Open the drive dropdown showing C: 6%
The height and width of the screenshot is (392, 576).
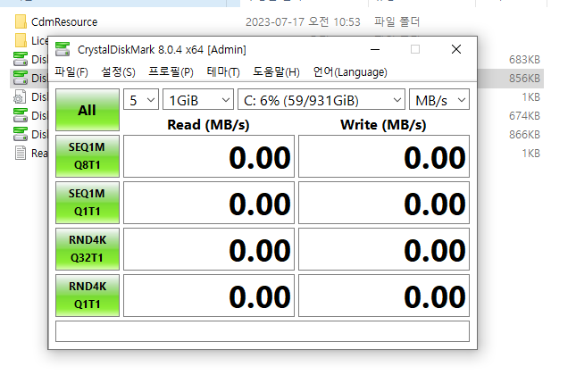tap(321, 99)
